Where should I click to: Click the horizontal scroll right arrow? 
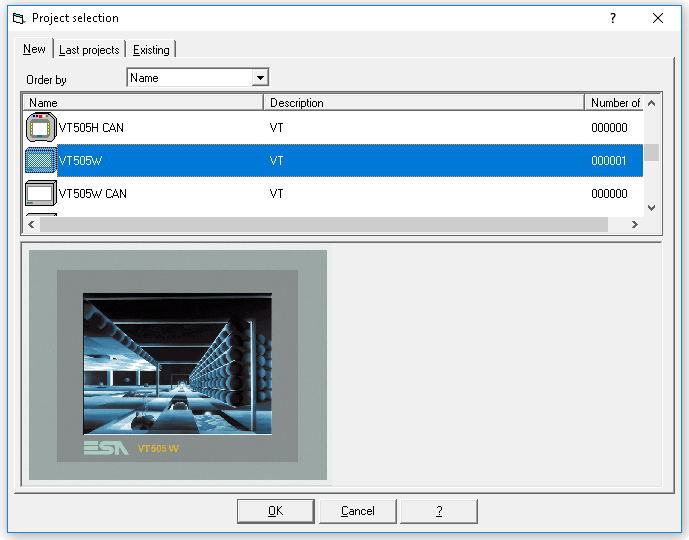coord(635,225)
